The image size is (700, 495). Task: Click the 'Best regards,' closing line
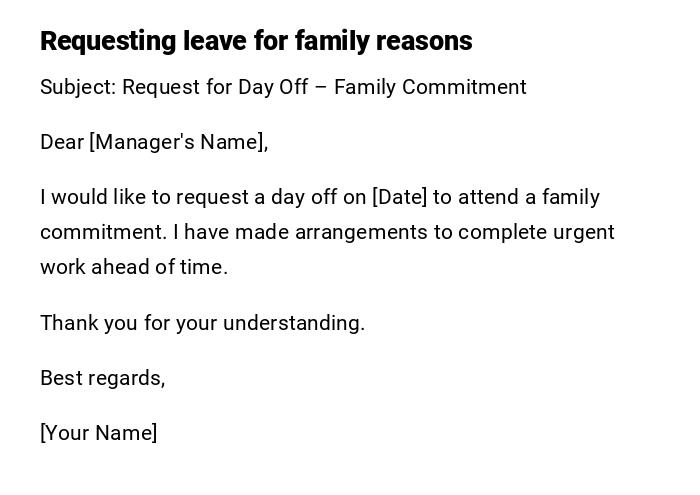pyautogui.click(x=102, y=378)
